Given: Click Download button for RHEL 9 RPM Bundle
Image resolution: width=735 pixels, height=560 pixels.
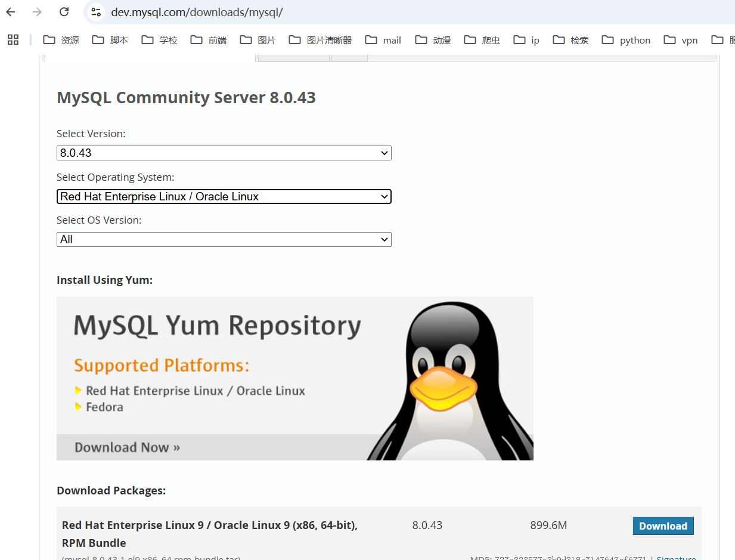Looking at the screenshot, I should (663, 526).
